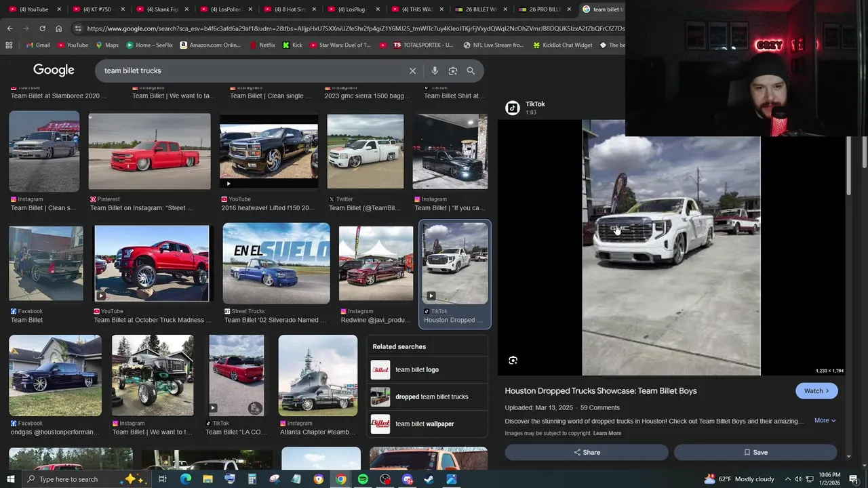This screenshot has width=868, height=488.
Task: Open Pinterest red lowered truck thumbnail
Action: [x=149, y=151]
